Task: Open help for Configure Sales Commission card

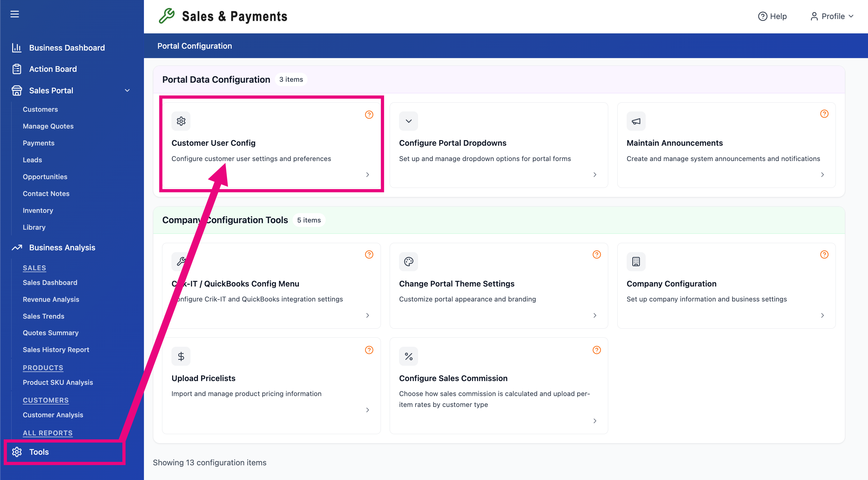Action: click(596, 350)
